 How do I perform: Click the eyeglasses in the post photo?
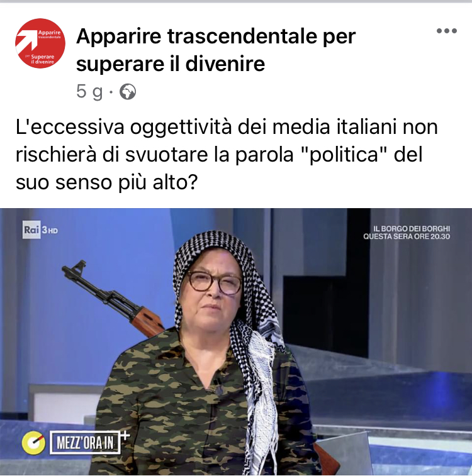click(x=214, y=282)
